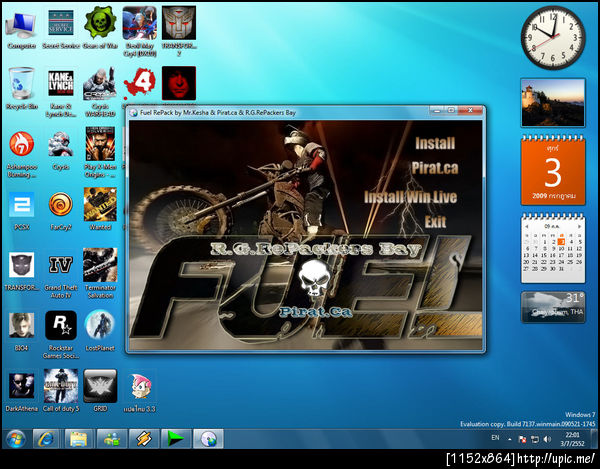The height and width of the screenshot is (469, 600).
Task: Launch Terminator Salvation shortcut
Action: tap(100, 274)
